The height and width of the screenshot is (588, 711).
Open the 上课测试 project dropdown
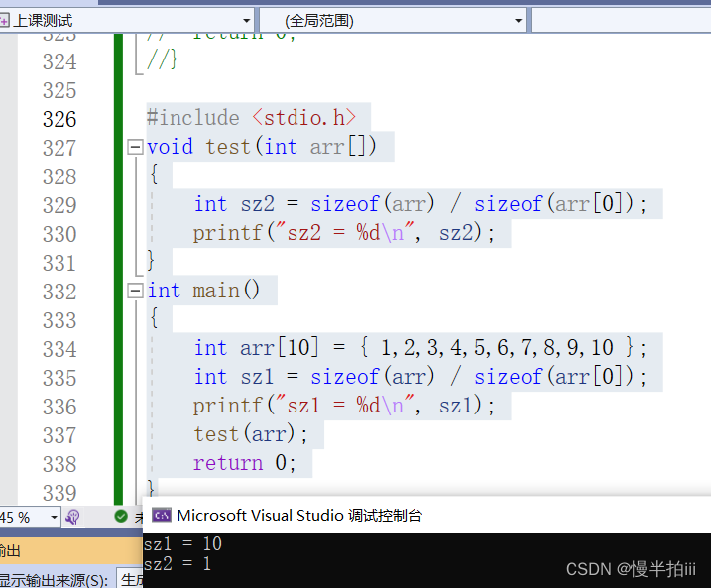[x=246, y=21]
